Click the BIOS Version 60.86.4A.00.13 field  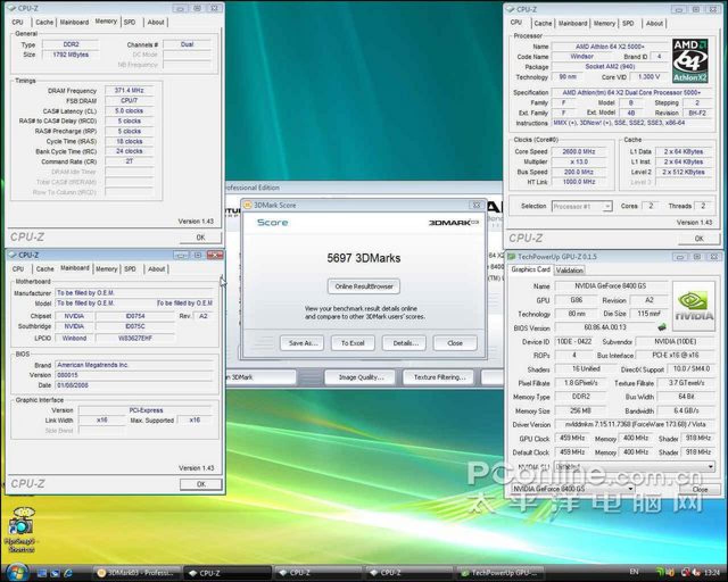point(605,328)
